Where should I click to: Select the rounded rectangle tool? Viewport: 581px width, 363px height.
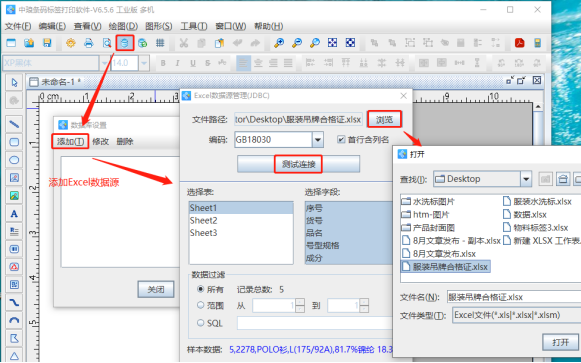14,142
